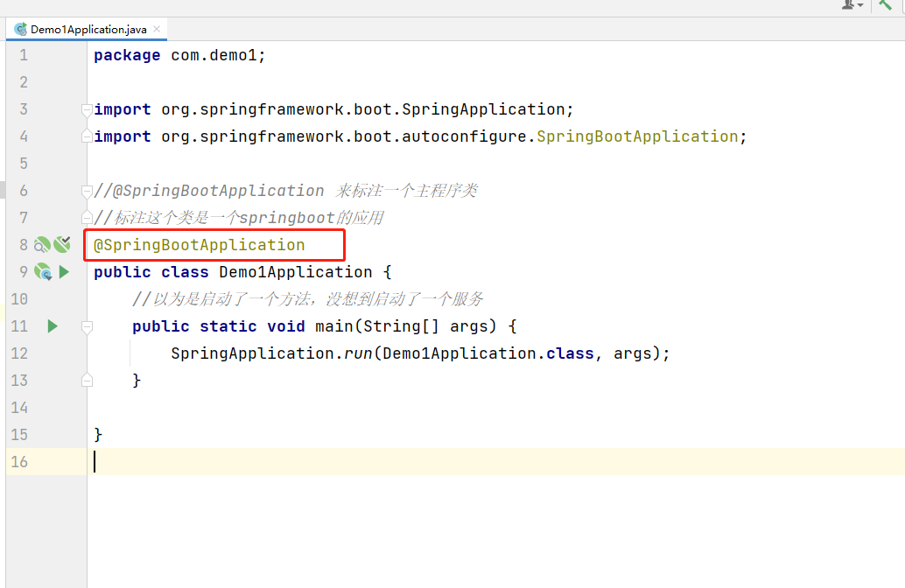The height and width of the screenshot is (588, 905).
Task: Click the 'main' method name on line 11
Action: (334, 326)
